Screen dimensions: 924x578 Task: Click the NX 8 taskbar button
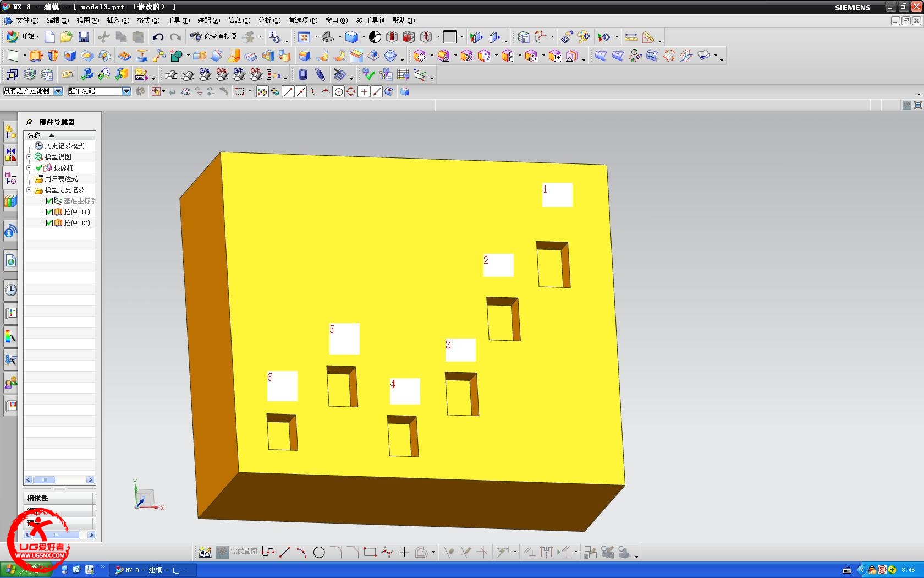152,570
